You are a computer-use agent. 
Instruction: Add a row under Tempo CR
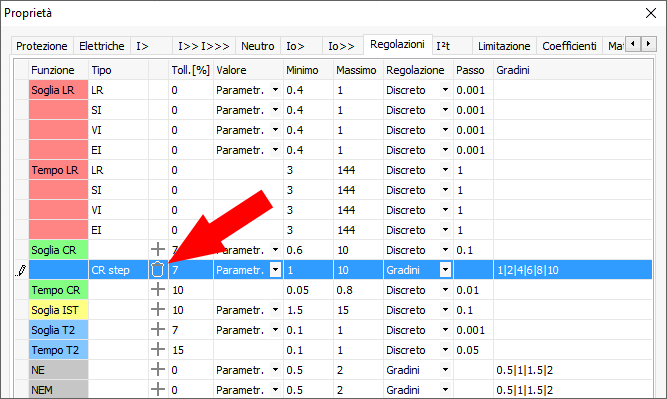pos(158,290)
